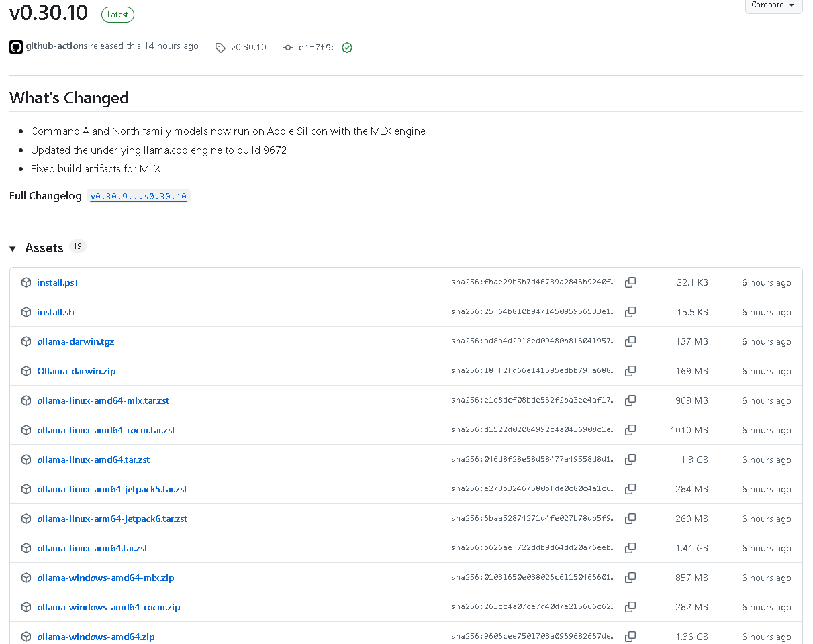
Task: Open the v0.30.9...v0.30.10 changelog link
Action: 138,197
